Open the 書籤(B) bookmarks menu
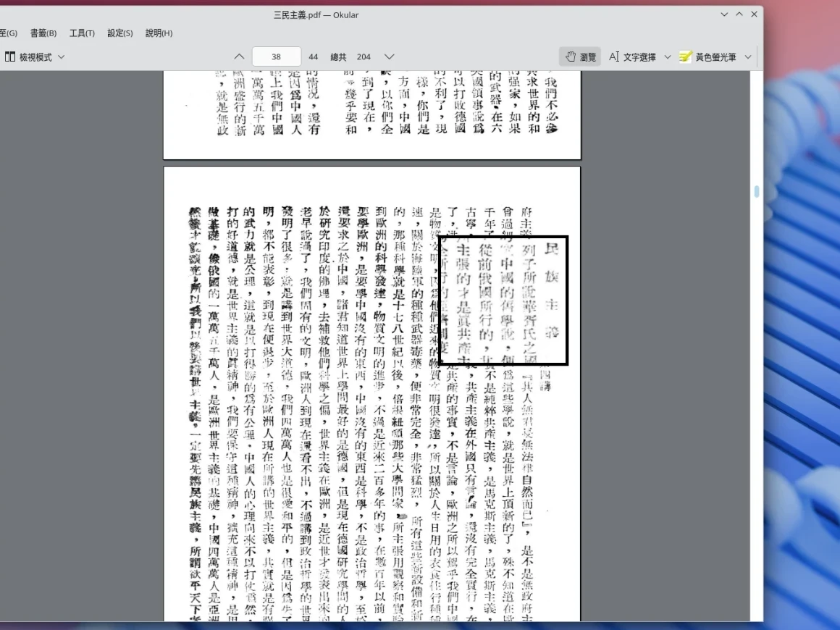Image resolution: width=840 pixels, height=630 pixels. 43,33
